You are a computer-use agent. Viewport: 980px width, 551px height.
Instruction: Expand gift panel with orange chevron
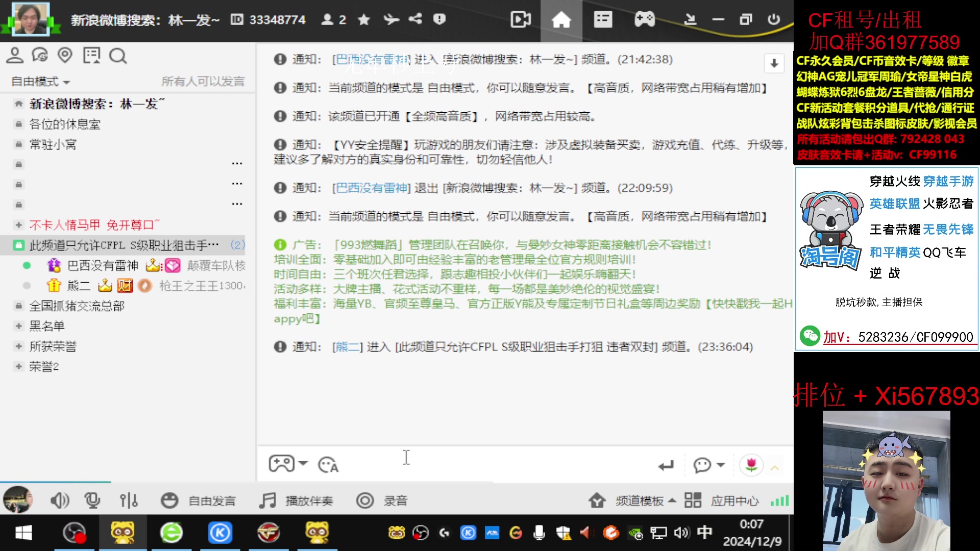coord(775,467)
